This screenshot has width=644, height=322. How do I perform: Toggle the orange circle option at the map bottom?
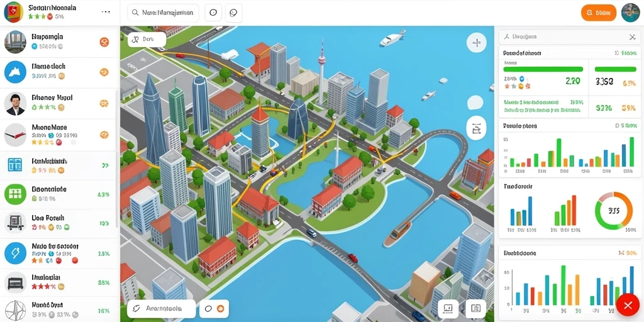pos(220,308)
